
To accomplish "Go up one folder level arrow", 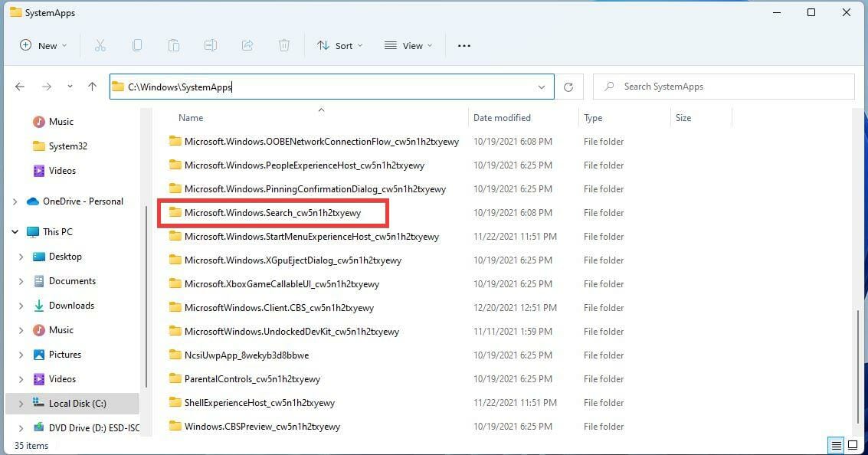I will 92,87.
